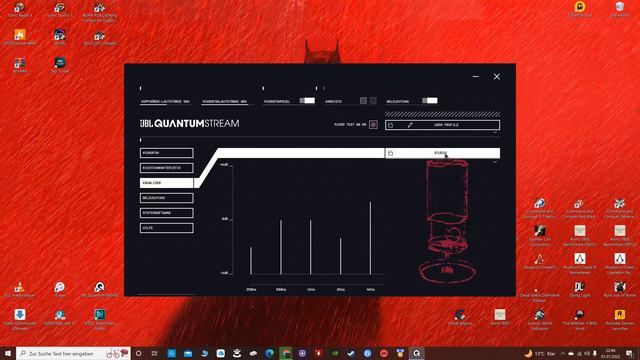Click save icon in User Profile box
Viewport: 640px width, 360px height.
tap(391, 125)
